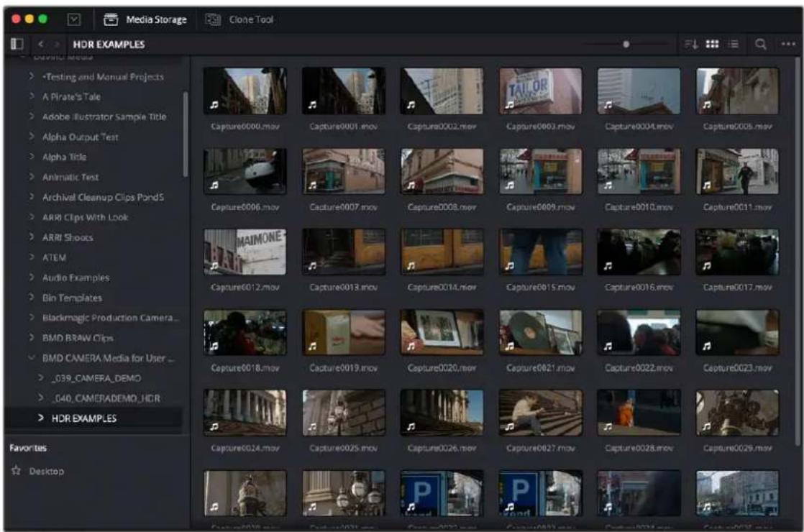
Task: Select the ATEM folder
Action: point(55,257)
